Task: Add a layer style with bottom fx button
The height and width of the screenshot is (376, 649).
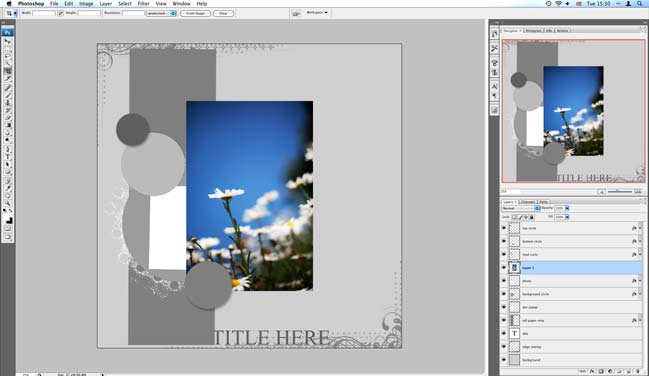Action: coord(592,371)
